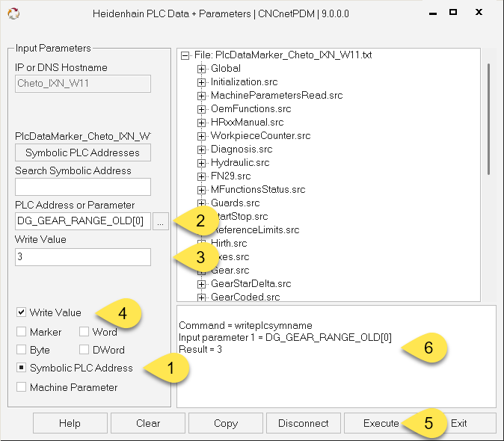504x441 pixels.
Task: Click the Write Value input field
Action: coord(82,257)
